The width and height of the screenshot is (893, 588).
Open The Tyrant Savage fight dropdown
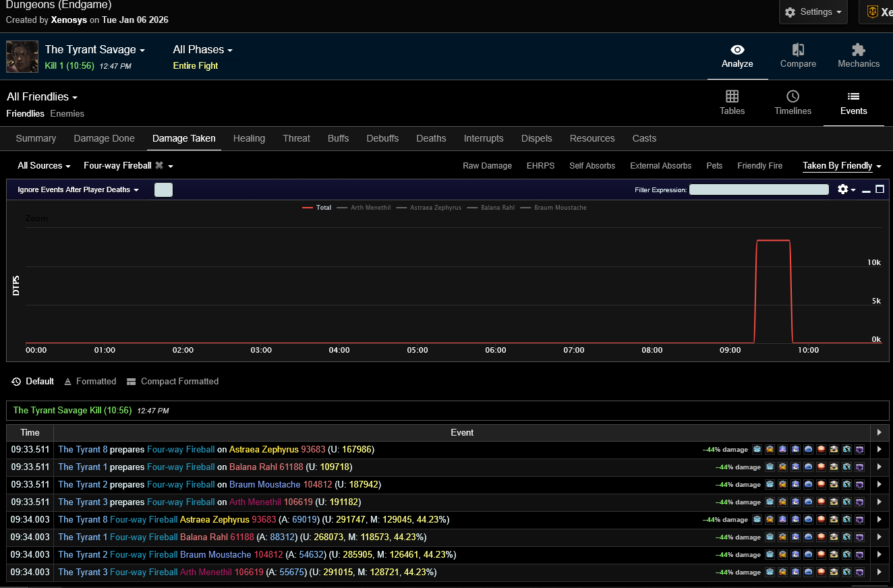[95, 49]
